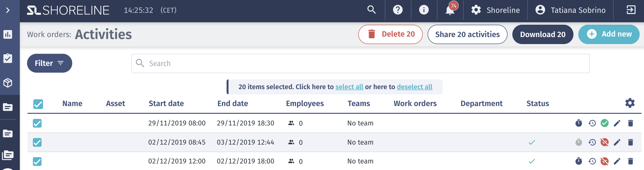Open the Filter button
Viewport: 644px width, 170px height.
point(50,63)
